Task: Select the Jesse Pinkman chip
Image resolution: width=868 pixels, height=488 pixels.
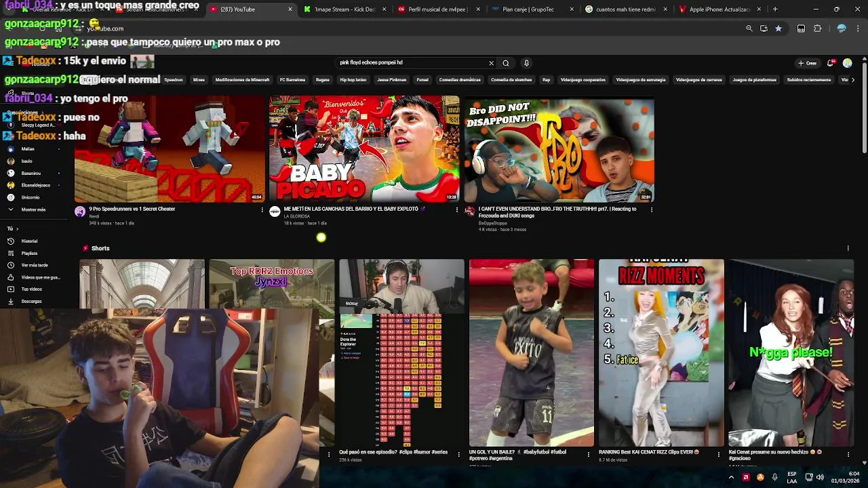Action: [x=391, y=80]
